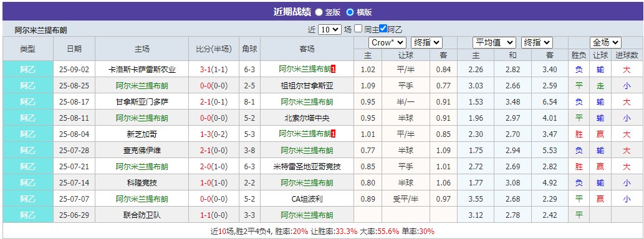Image resolution: width=644 pixels, height=239 pixels.
Task: Uncheck the 阿乙 league checkbox
Action: click(383, 29)
